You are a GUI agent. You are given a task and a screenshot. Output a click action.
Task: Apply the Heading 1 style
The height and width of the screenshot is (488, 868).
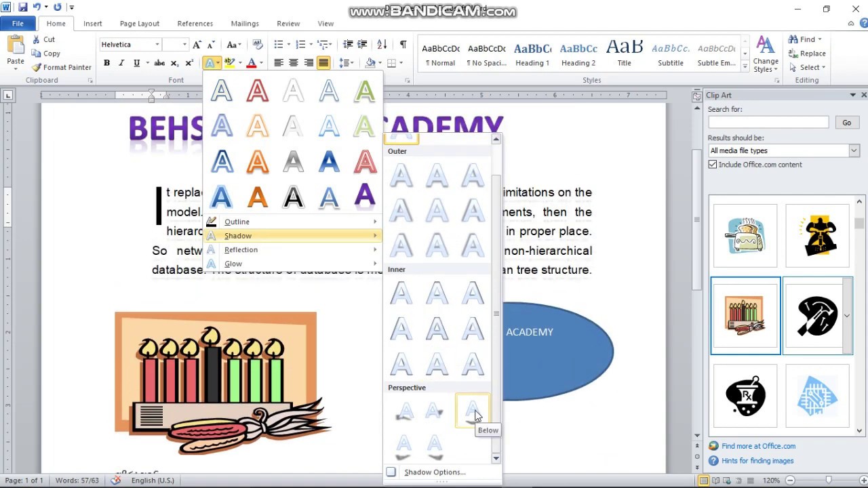[x=532, y=54]
